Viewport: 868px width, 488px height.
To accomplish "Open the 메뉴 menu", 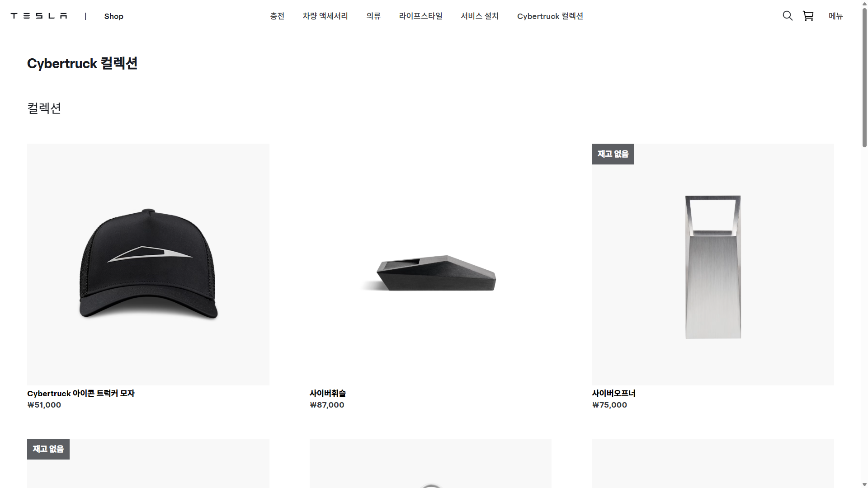I will pos(835,16).
